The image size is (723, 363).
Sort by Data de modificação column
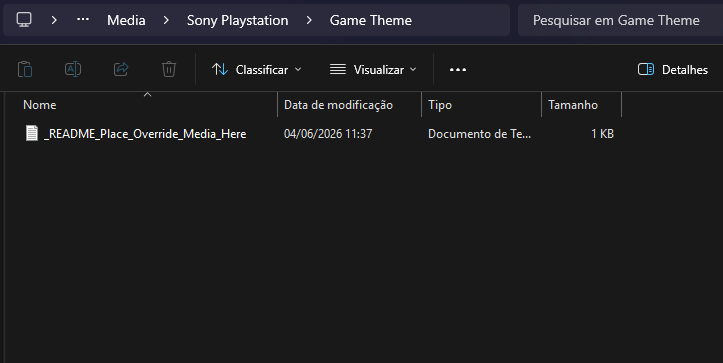tap(338, 105)
